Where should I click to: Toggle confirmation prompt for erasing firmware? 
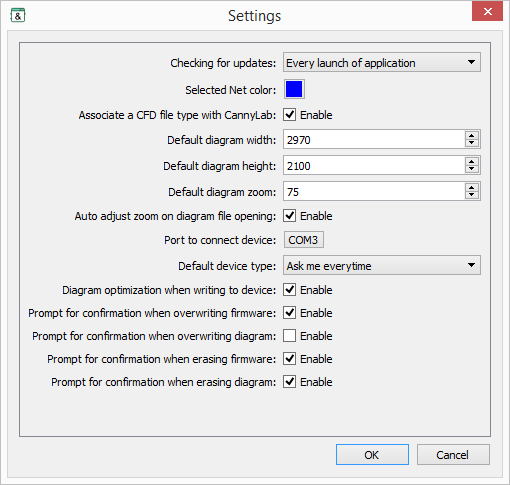click(289, 359)
